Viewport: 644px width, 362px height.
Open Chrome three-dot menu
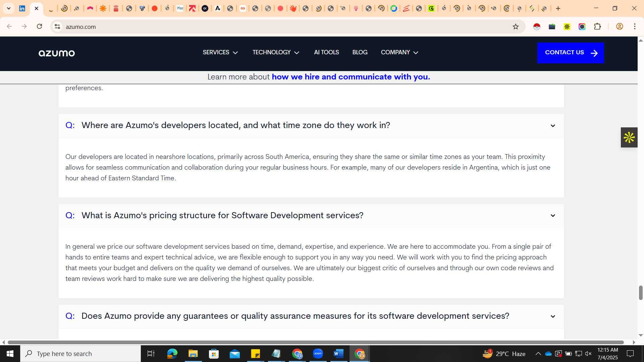(635, 26)
